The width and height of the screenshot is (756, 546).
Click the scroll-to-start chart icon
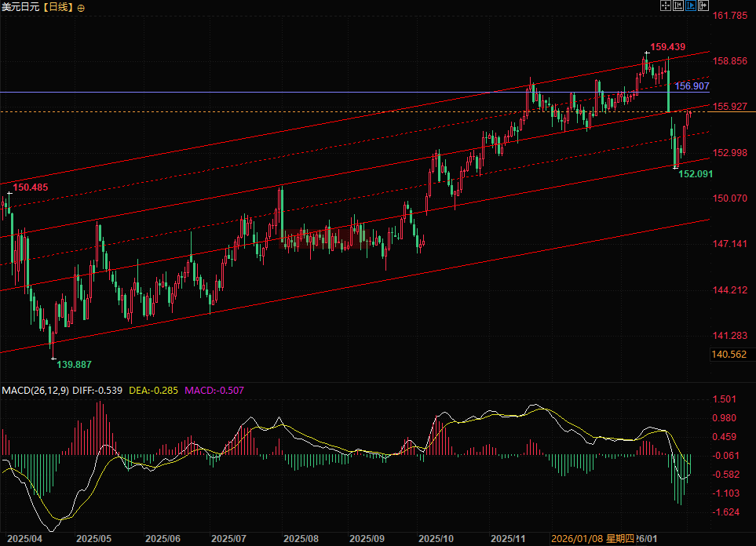(678, 5)
